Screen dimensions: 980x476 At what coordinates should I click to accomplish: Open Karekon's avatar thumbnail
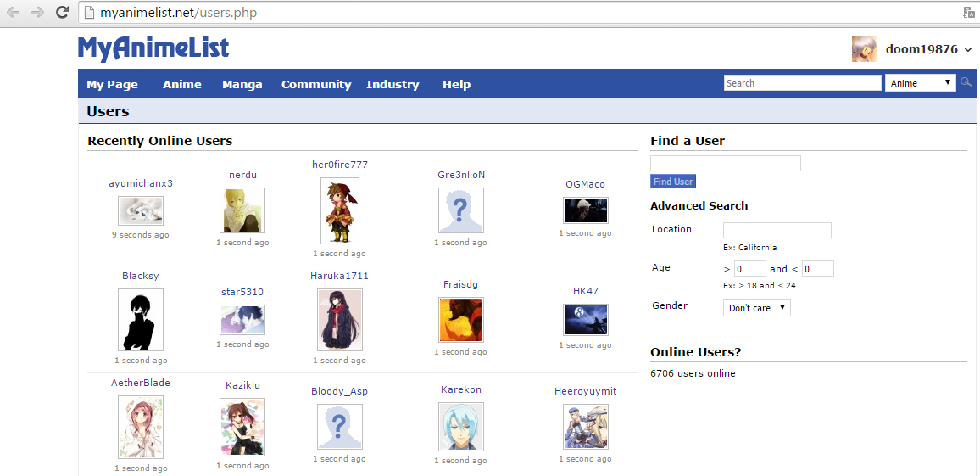point(460,427)
